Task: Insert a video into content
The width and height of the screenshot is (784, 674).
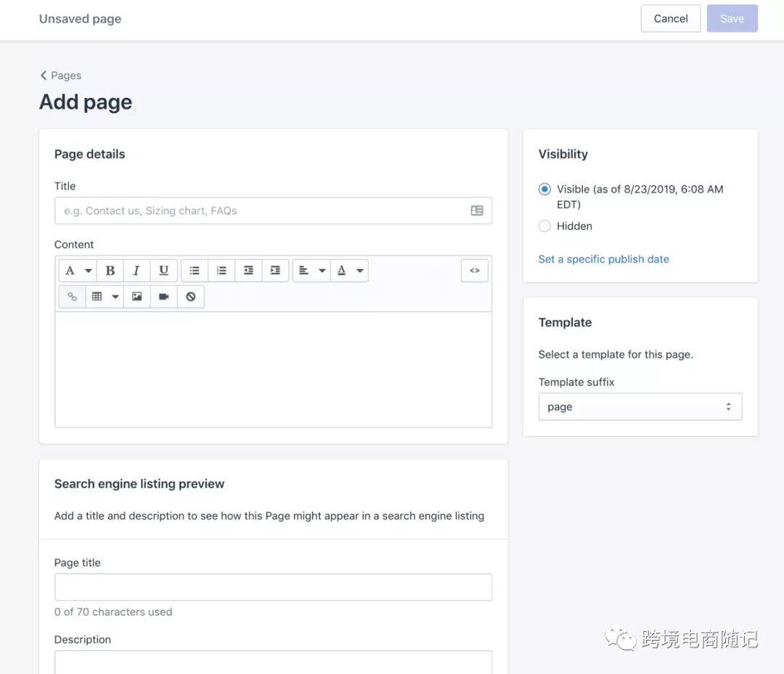Action: click(164, 297)
